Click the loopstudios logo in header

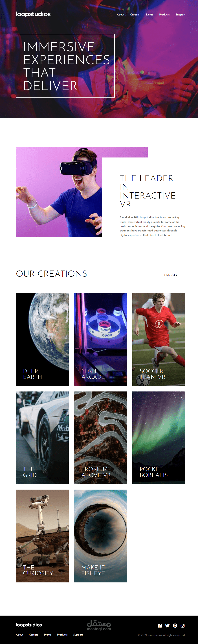(x=33, y=14)
